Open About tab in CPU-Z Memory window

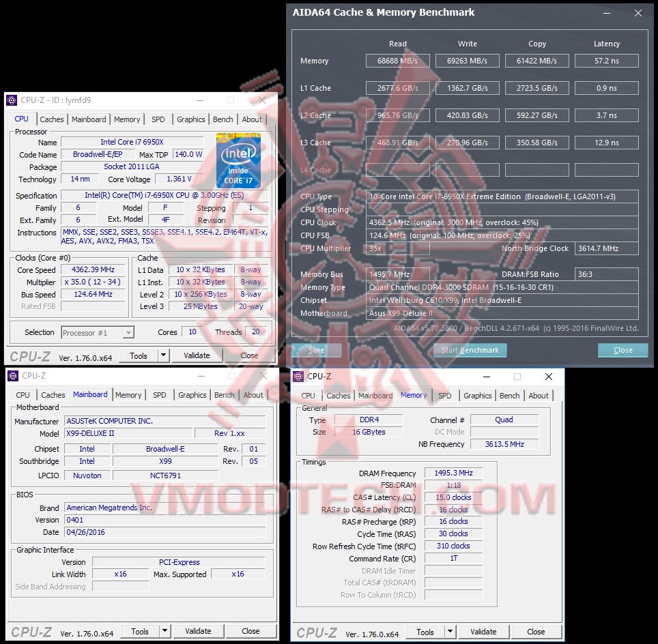point(539,396)
